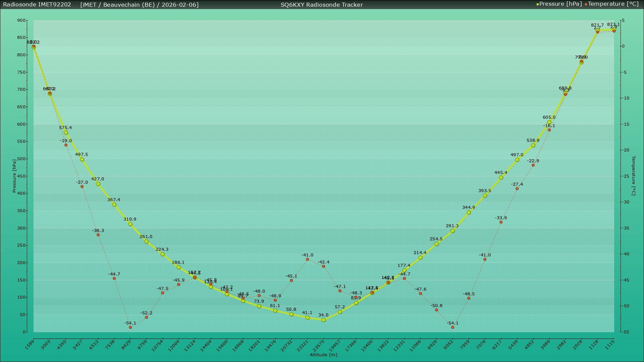Click the -50.8 temperature marker
Image resolution: width=644 pixels, height=362 pixels.
(436, 310)
